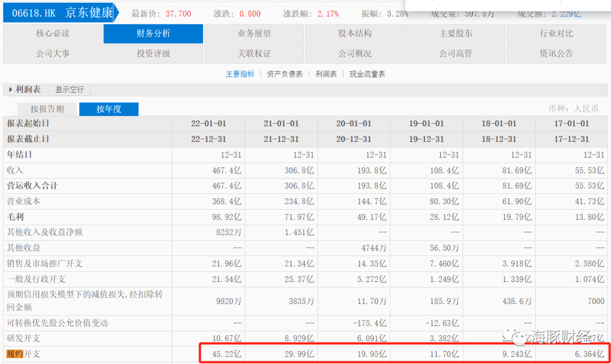Open the 利润表 link
The height and width of the screenshot is (364, 611).
[326, 74]
